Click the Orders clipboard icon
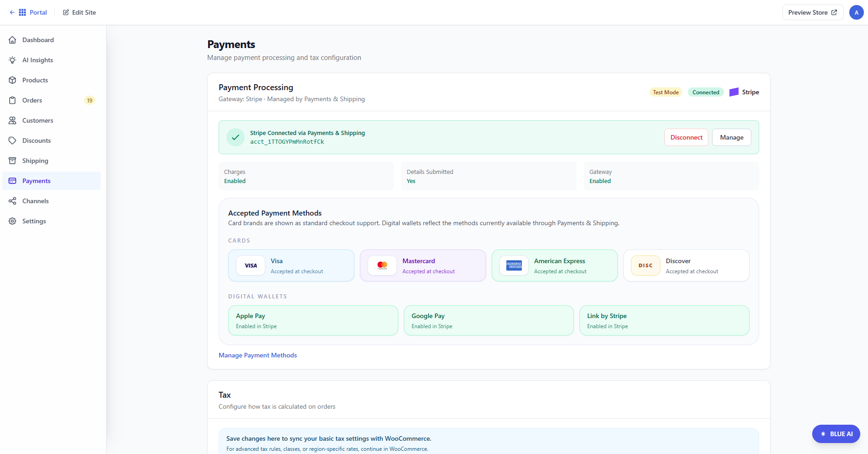868x454 pixels. pyautogui.click(x=12, y=100)
